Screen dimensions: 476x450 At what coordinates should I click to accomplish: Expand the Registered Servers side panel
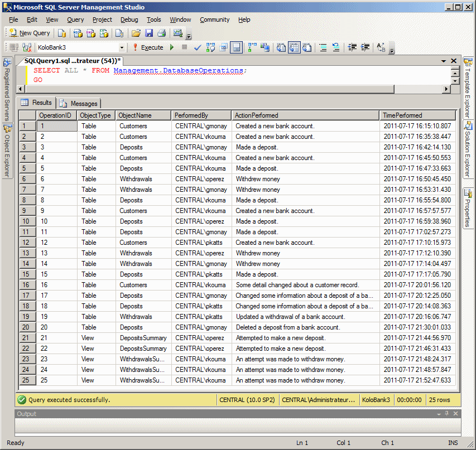7,89
